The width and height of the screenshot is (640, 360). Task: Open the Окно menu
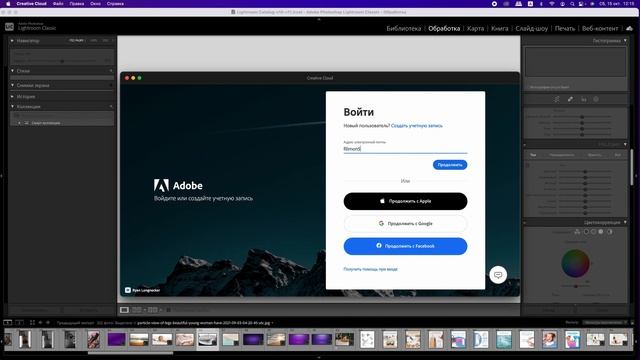coord(96,4)
